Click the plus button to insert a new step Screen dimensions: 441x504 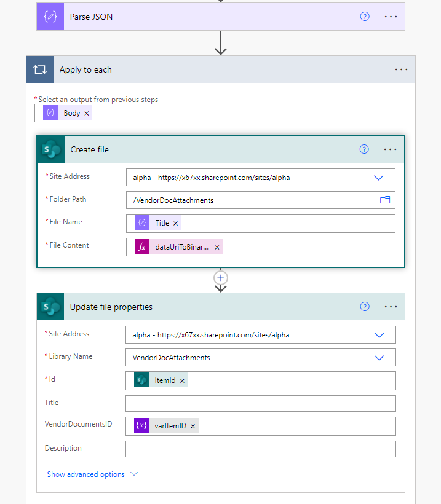click(220, 277)
